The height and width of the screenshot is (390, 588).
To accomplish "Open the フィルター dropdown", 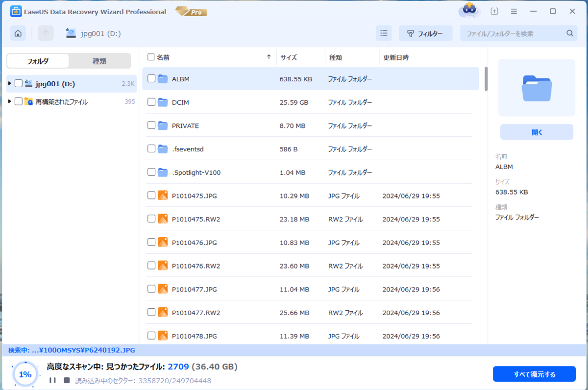I will (425, 33).
